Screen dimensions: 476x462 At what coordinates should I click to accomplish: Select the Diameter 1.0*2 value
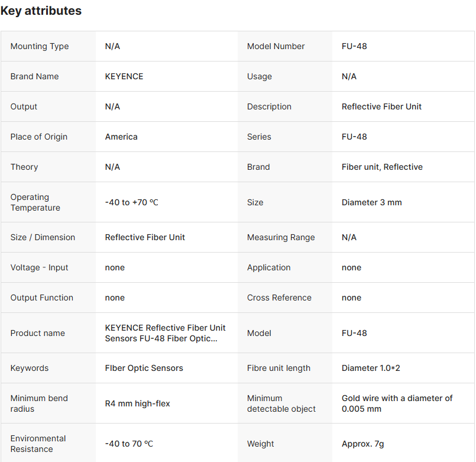(x=371, y=368)
